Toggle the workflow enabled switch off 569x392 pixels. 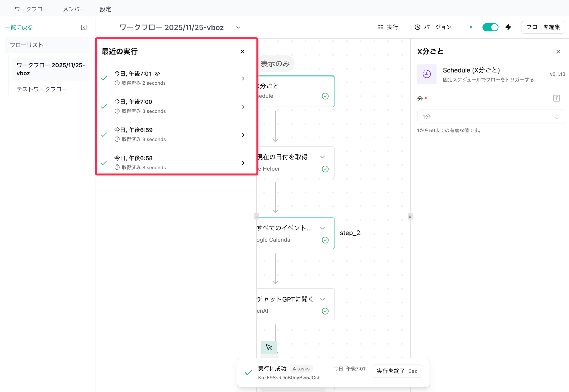[x=490, y=27]
